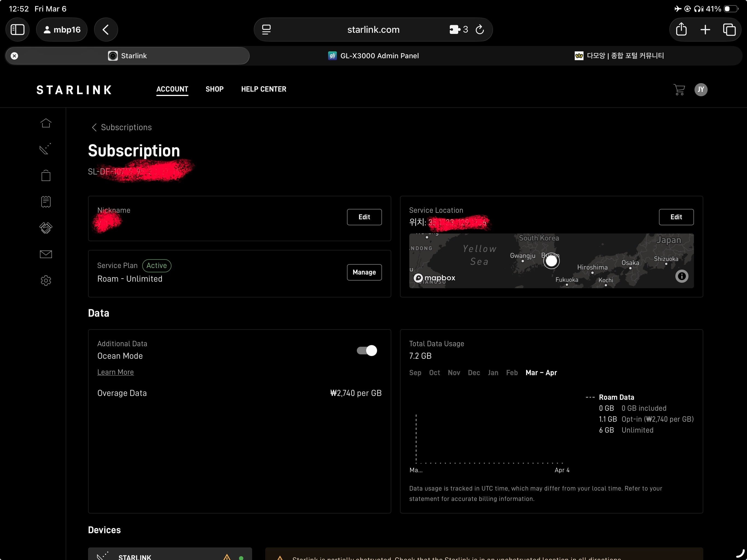Open the envelope messages icon
Image resolution: width=747 pixels, height=560 pixels.
coord(46,254)
